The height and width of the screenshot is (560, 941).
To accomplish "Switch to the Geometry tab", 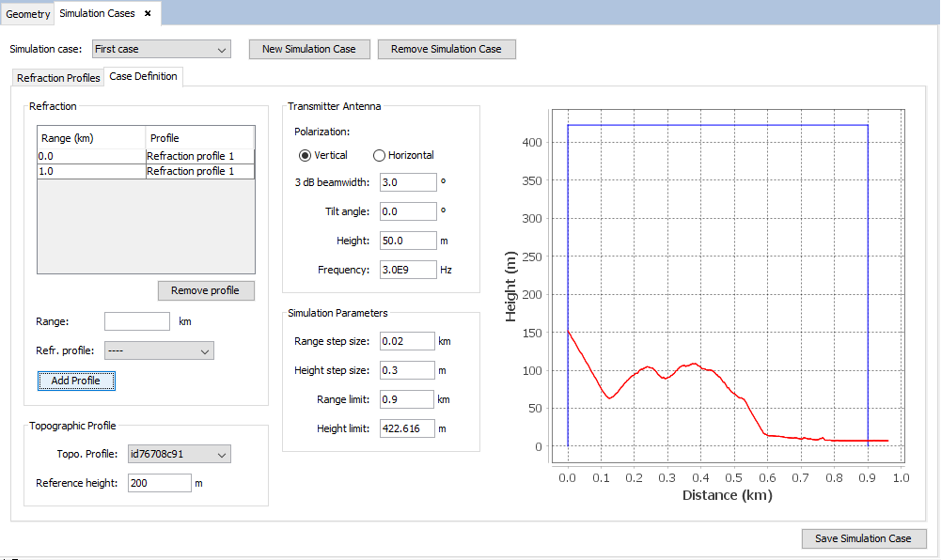I will coord(28,14).
